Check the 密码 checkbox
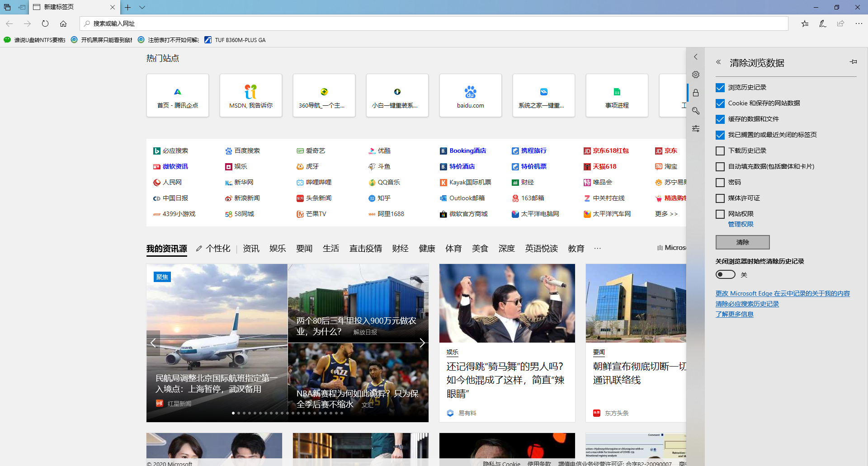The width and height of the screenshot is (868, 466). (x=720, y=183)
